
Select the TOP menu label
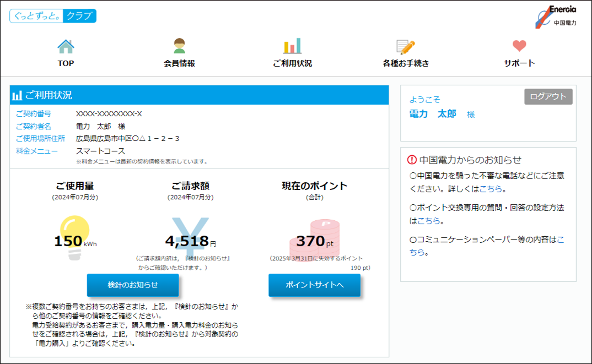click(x=66, y=63)
